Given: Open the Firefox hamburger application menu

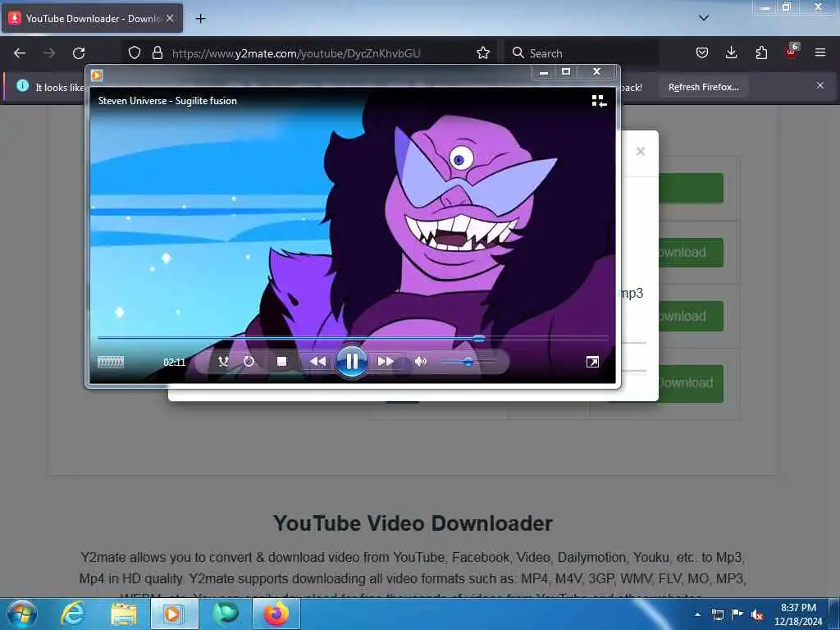Looking at the screenshot, I should tap(820, 52).
